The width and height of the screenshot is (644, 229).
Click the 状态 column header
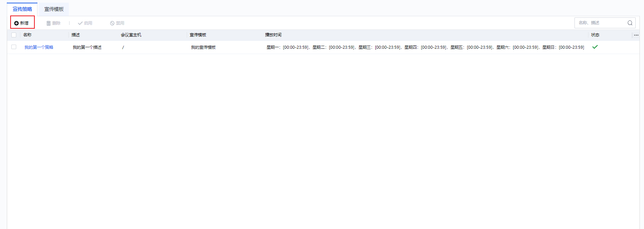(x=595, y=35)
